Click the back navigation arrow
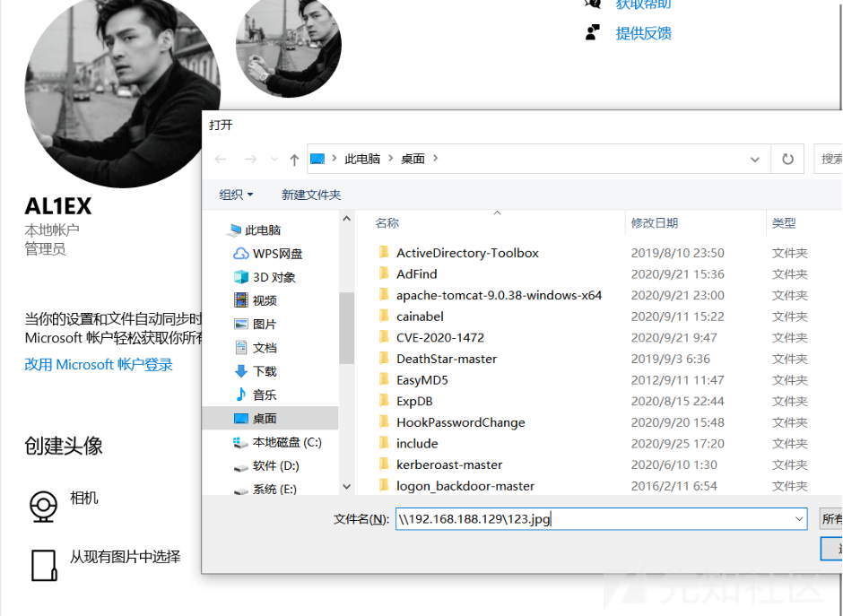The width and height of the screenshot is (843, 616). click(222, 158)
